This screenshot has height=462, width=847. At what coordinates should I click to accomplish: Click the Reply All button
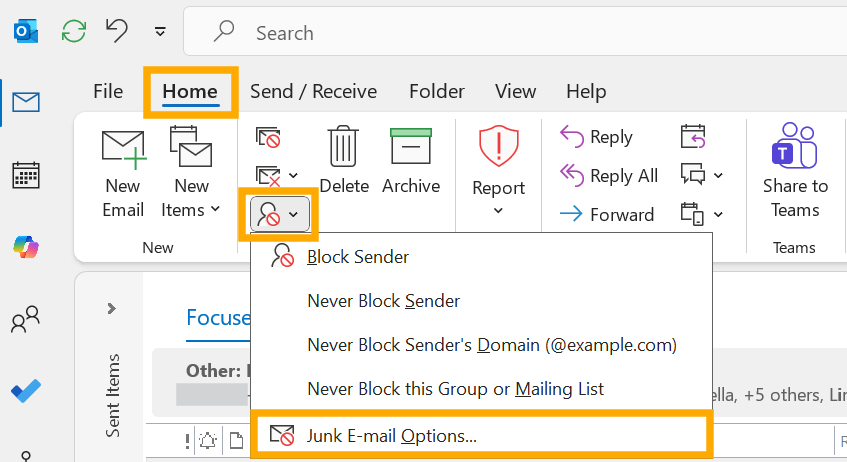click(609, 176)
